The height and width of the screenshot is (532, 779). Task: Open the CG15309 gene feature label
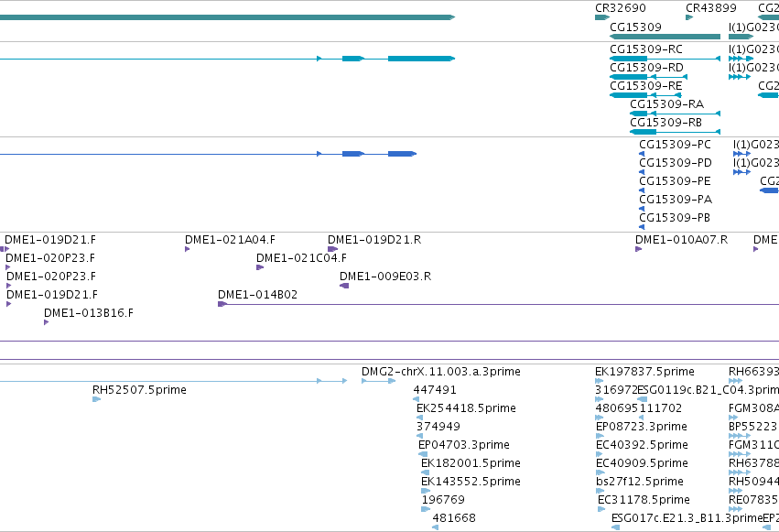[635, 27]
